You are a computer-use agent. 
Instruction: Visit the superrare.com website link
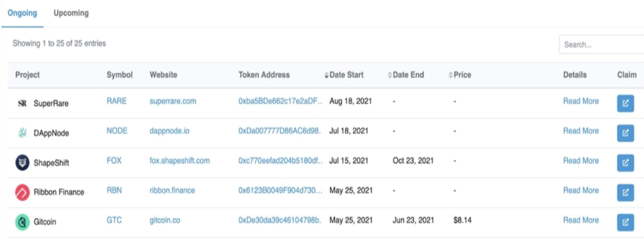coord(173,101)
